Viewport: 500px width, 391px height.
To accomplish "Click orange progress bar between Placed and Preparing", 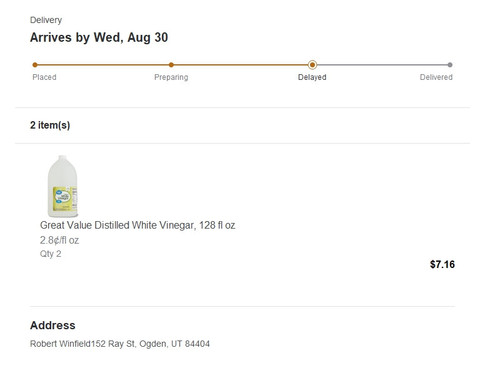I will click(x=103, y=65).
